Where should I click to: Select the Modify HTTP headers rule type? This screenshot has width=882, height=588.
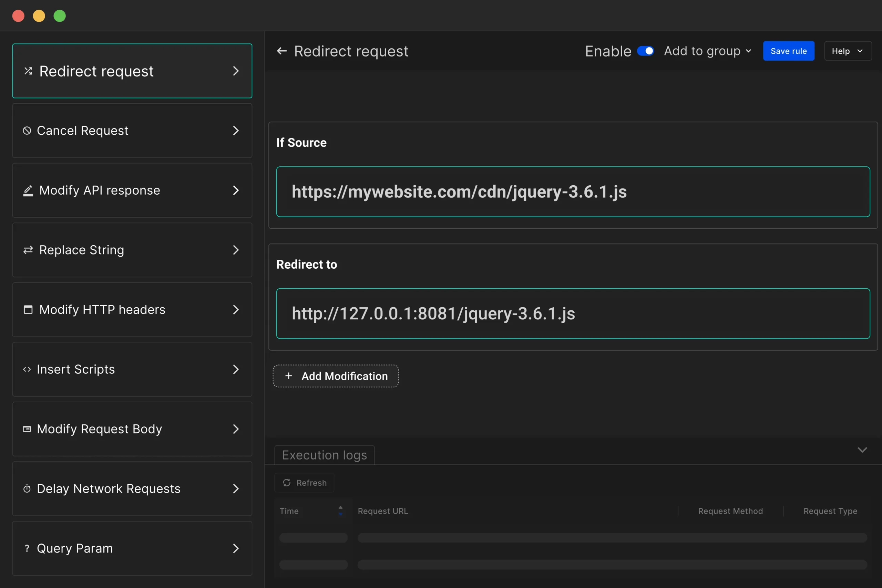point(132,310)
